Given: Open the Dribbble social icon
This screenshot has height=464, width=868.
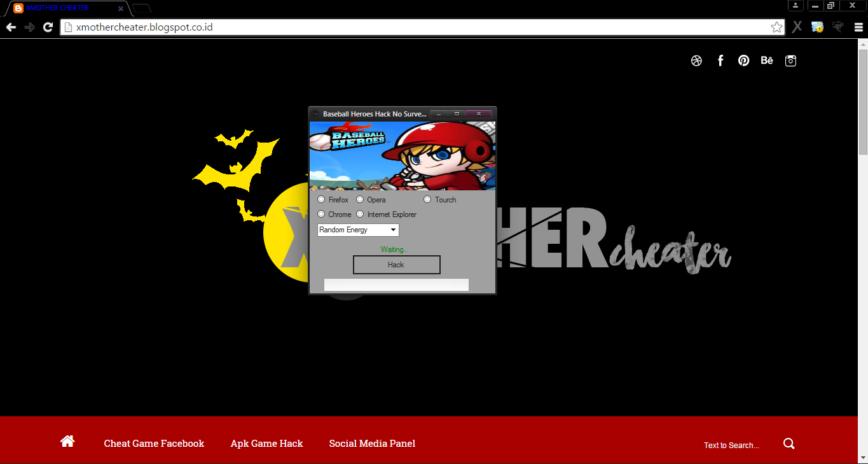Looking at the screenshot, I should tap(696, 60).
